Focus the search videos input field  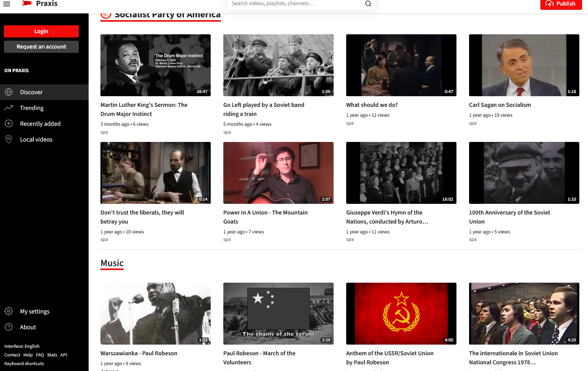tap(296, 4)
